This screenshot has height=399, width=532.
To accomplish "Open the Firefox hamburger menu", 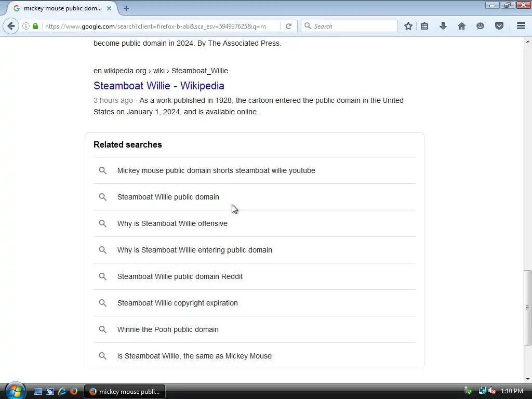I will click(x=521, y=26).
